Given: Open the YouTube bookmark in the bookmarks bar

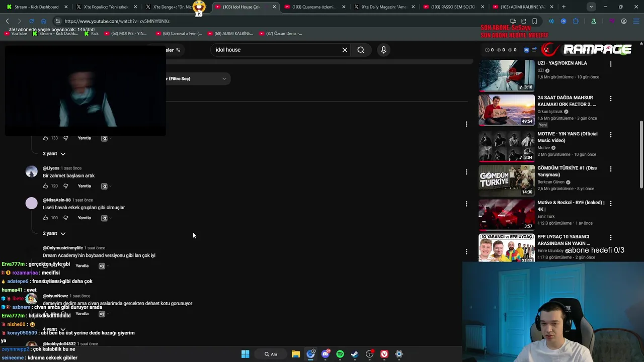Looking at the screenshot, I should tap(16, 34).
